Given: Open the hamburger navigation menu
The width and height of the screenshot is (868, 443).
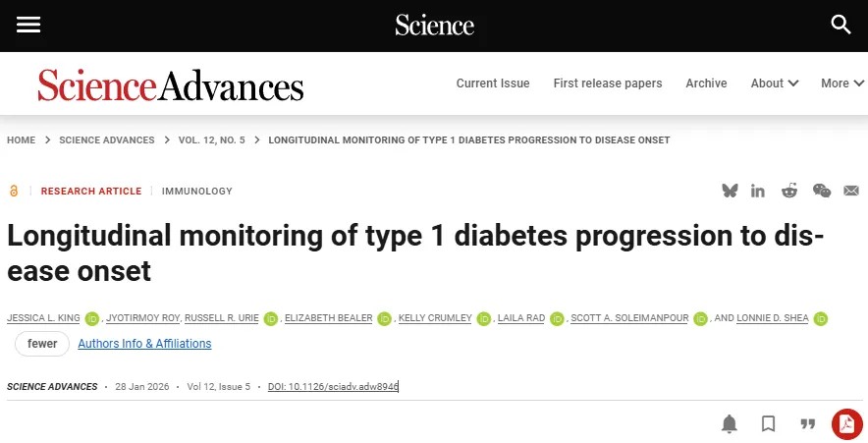Looking at the screenshot, I should point(28,25).
